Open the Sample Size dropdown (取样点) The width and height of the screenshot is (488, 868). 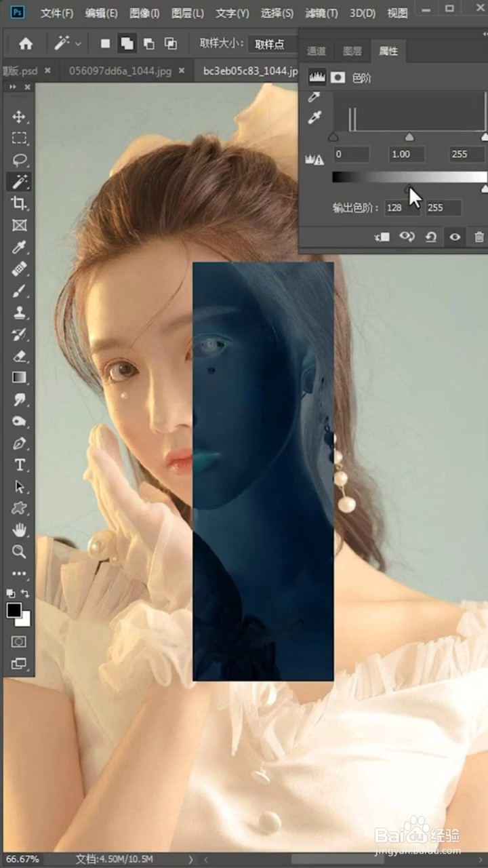(272, 44)
